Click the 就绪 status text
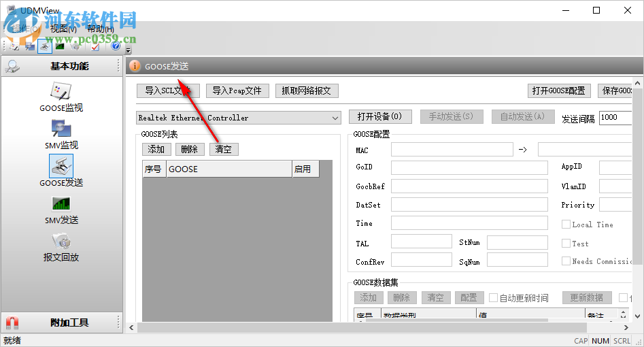 pyautogui.click(x=12, y=340)
